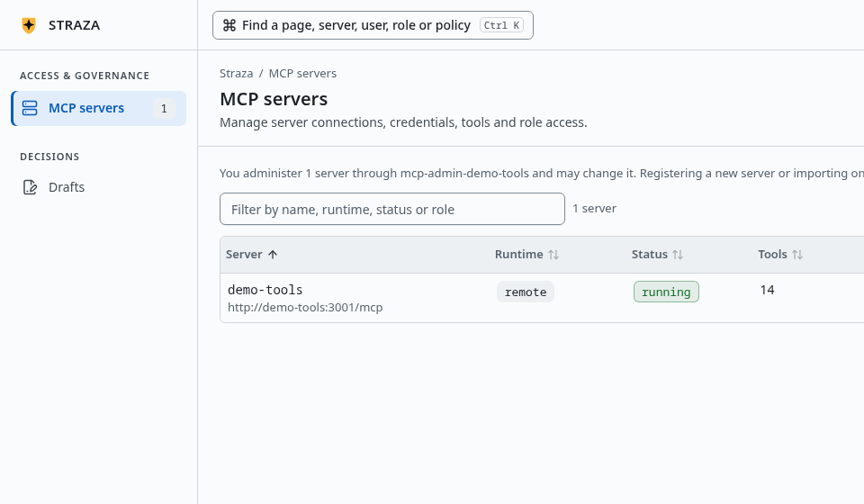
Task: Click the Server column ascending arrow
Action: [x=273, y=255]
